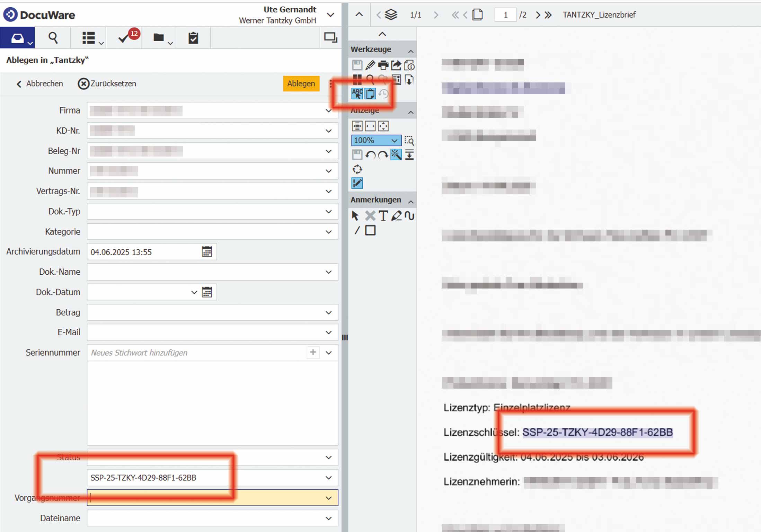Click the magnifier search icon in Werkzeuge
This screenshot has height=532, width=761.
pos(370,80)
